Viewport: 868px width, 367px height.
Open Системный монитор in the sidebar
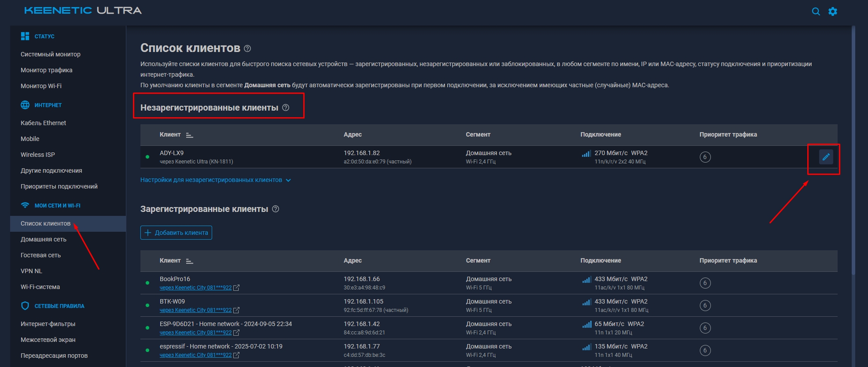pos(51,54)
